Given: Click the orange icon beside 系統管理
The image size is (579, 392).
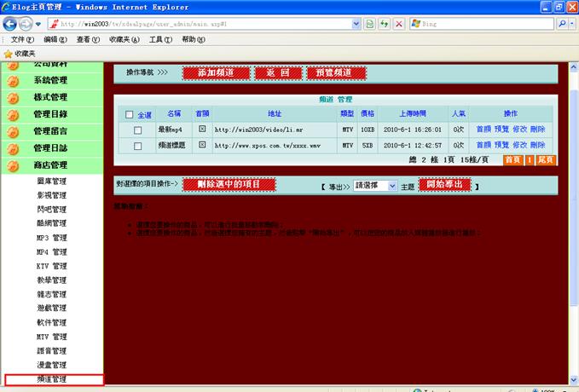Looking at the screenshot, I should [x=13, y=81].
